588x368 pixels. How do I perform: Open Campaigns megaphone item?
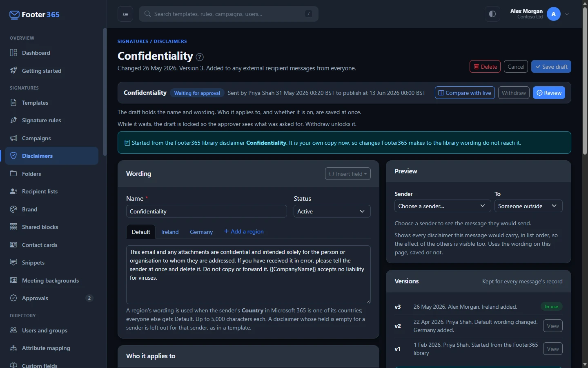[x=51, y=138]
